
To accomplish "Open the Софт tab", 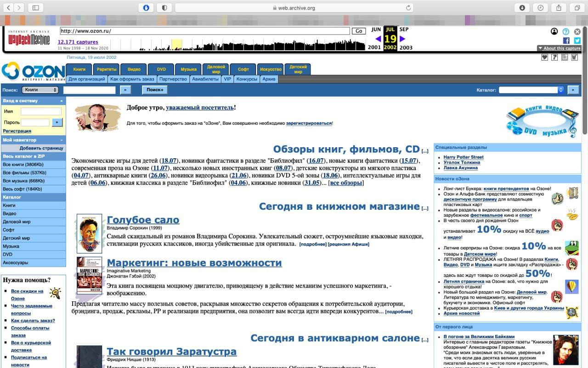I will pos(243,69).
